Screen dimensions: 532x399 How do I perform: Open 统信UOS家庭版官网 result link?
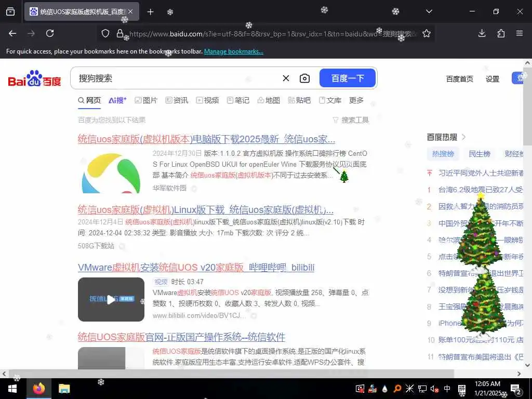click(181, 337)
